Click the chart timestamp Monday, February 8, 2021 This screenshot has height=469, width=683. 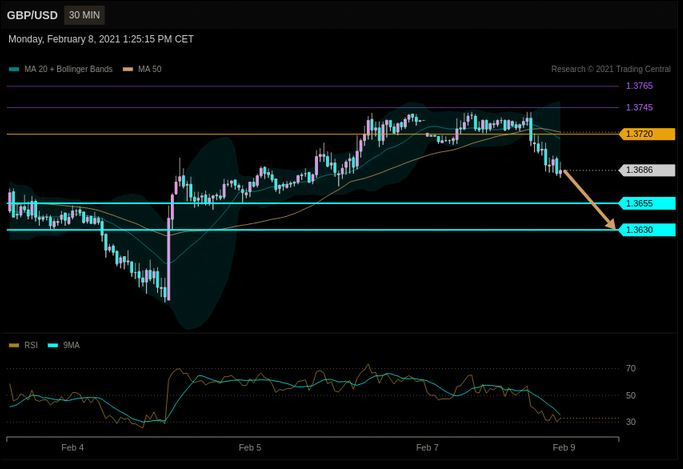click(101, 39)
